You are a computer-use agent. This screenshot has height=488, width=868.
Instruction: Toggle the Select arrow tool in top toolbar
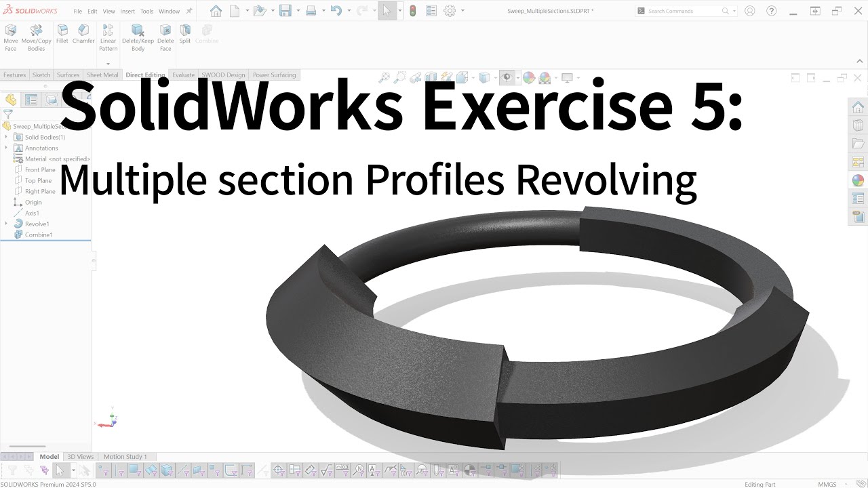click(387, 11)
